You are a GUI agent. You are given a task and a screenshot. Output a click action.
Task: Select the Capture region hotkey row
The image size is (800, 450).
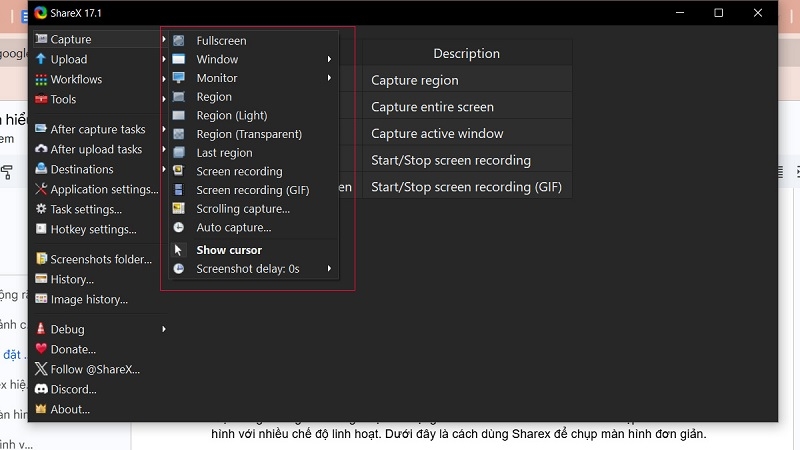(467, 80)
